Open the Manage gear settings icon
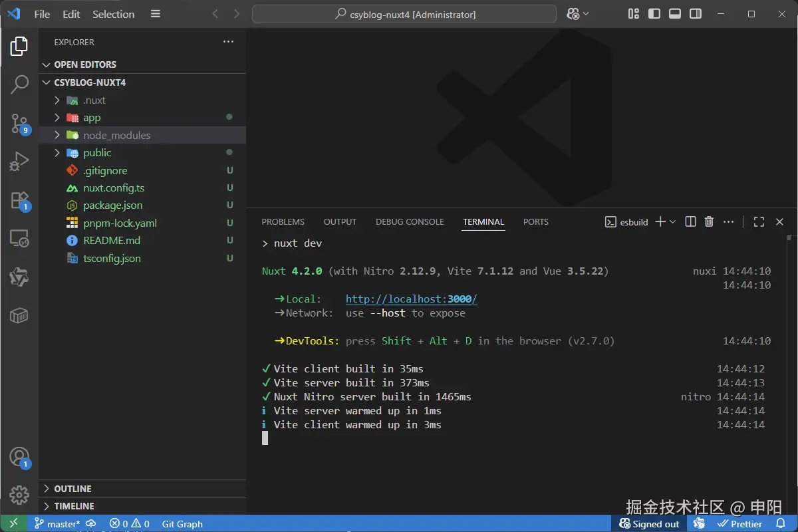The image size is (798, 532). pyautogui.click(x=19, y=495)
